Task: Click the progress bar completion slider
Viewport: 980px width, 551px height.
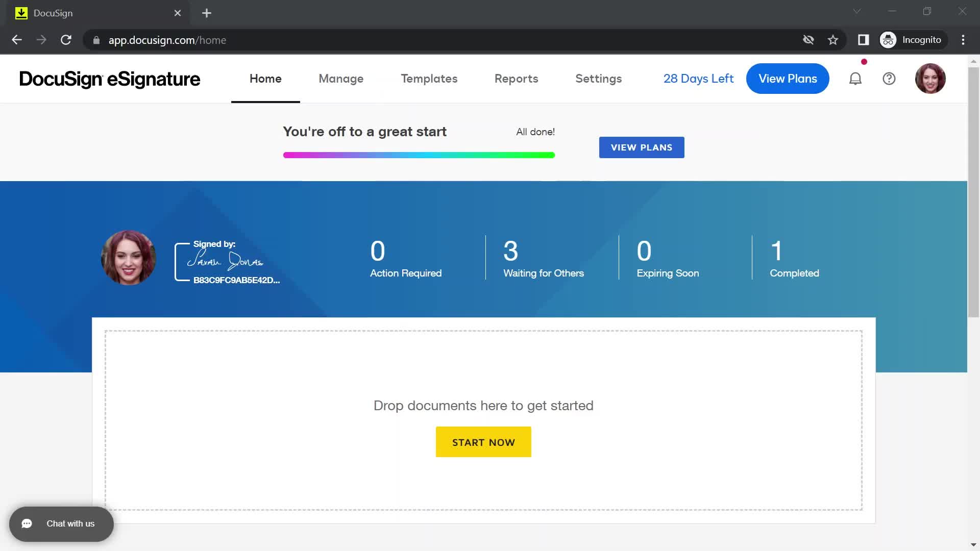Action: point(552,156)
